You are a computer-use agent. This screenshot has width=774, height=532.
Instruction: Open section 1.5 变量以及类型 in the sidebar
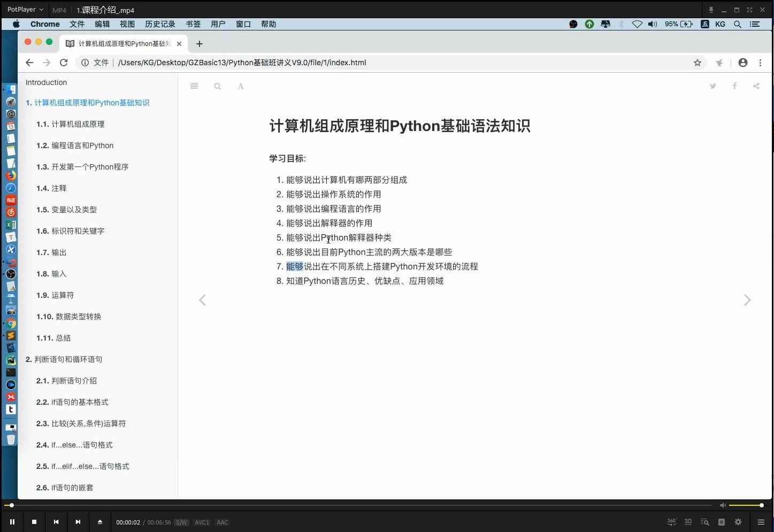coord(66,210)
